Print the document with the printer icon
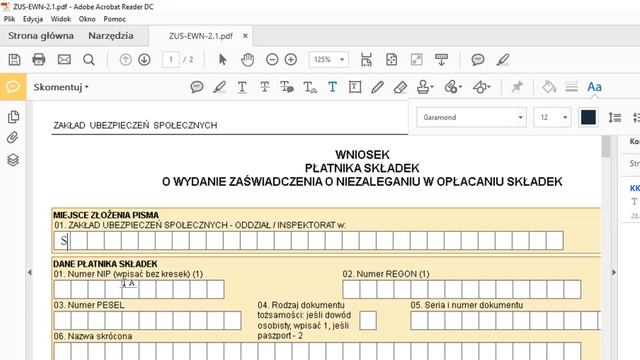Screen dimensions: 640x360 (39, 60)
